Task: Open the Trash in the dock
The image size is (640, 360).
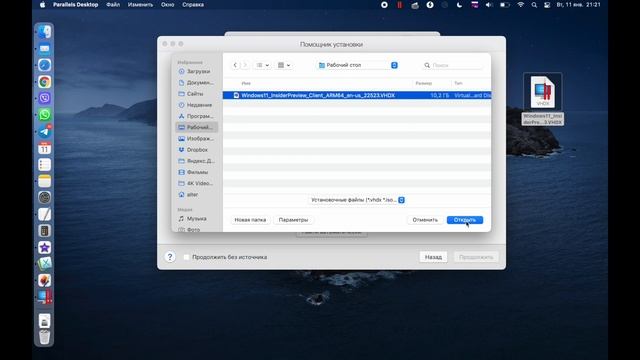Action: (44, 337)
